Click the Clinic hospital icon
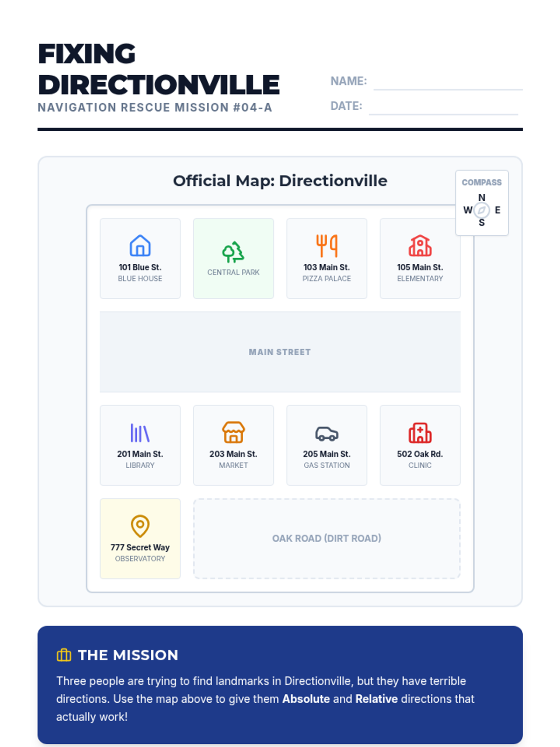 click(x=420, y=433)
